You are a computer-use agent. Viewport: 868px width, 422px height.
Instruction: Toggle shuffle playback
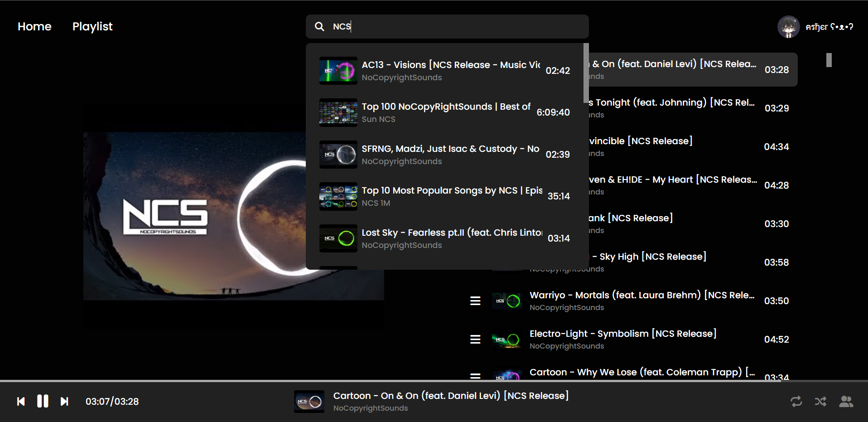[x=820, y=402]
